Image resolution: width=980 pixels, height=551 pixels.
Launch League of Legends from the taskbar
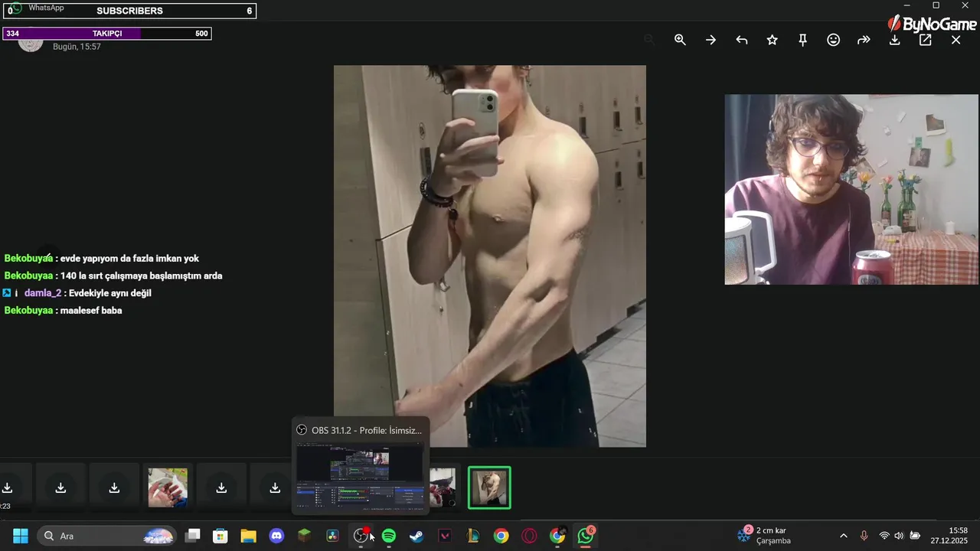472,536
